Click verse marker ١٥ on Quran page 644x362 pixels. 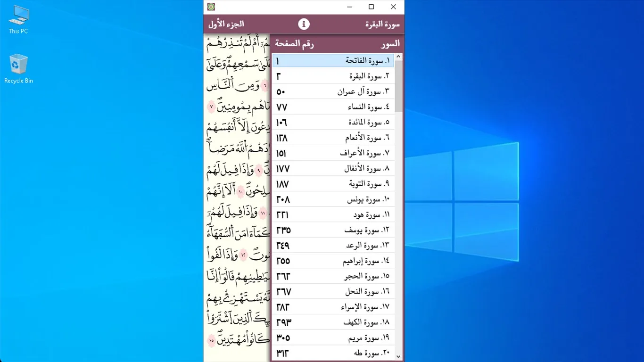[211, 340]
